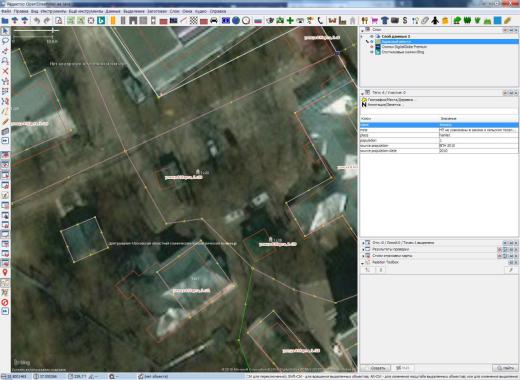520x380 pixels.
Task: Click the blue t-shirt preset icon
Action: 385,20
